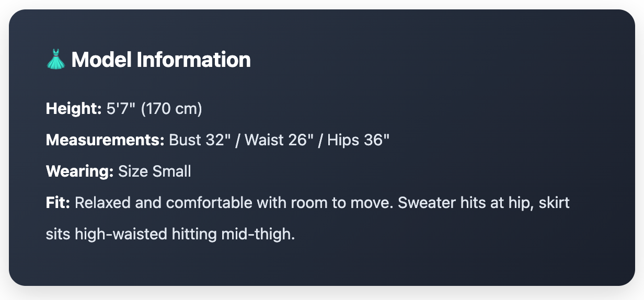Click the 5'7" height value
This screenshot has height=300, width=644.
tap(121, 109)
